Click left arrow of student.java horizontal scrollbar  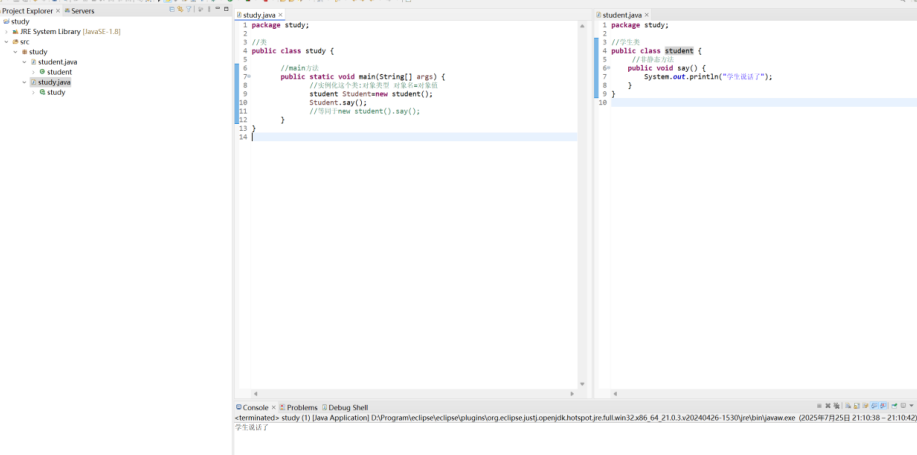pyautogui.click(x=615, y=394)
